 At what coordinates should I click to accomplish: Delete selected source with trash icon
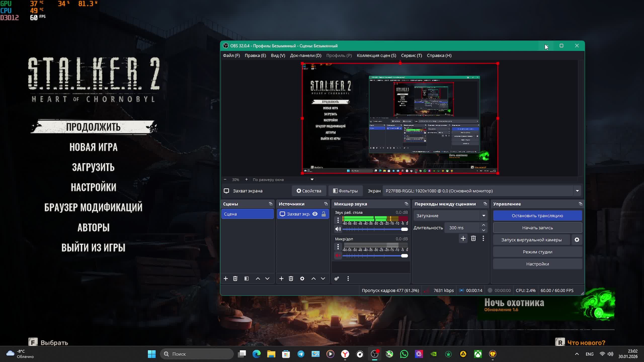291,279
